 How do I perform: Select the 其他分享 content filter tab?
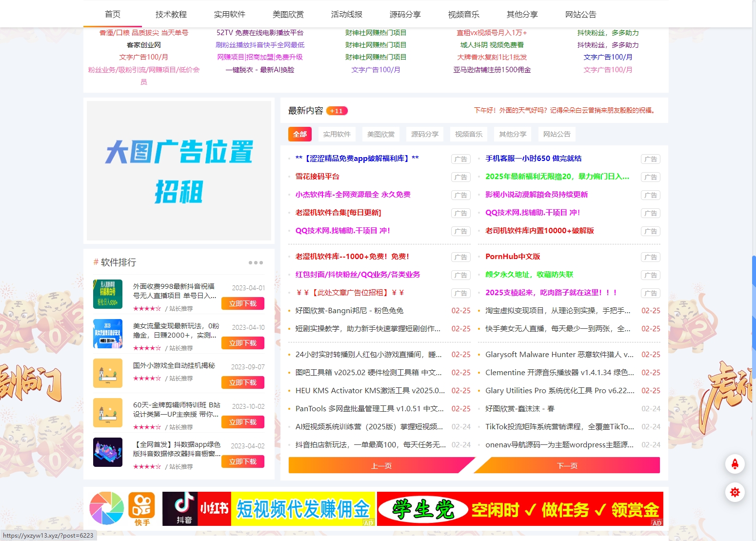coord(513,134)
